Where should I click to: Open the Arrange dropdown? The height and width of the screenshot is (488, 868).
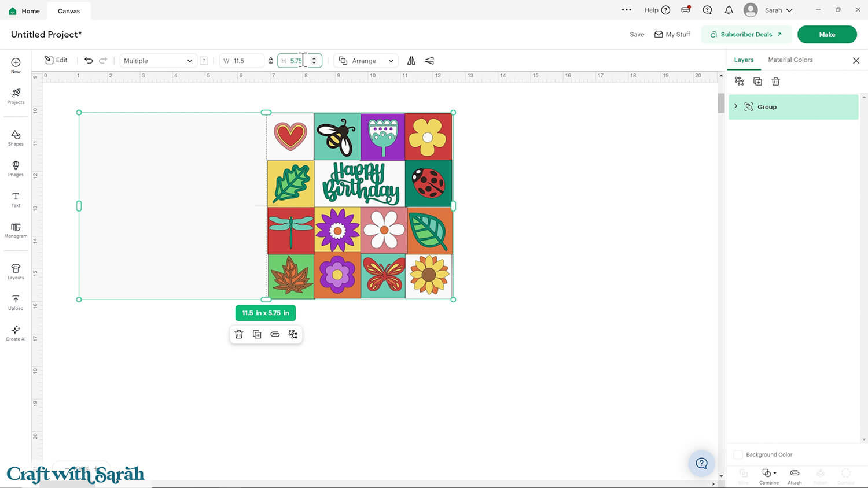coord(366,61)
